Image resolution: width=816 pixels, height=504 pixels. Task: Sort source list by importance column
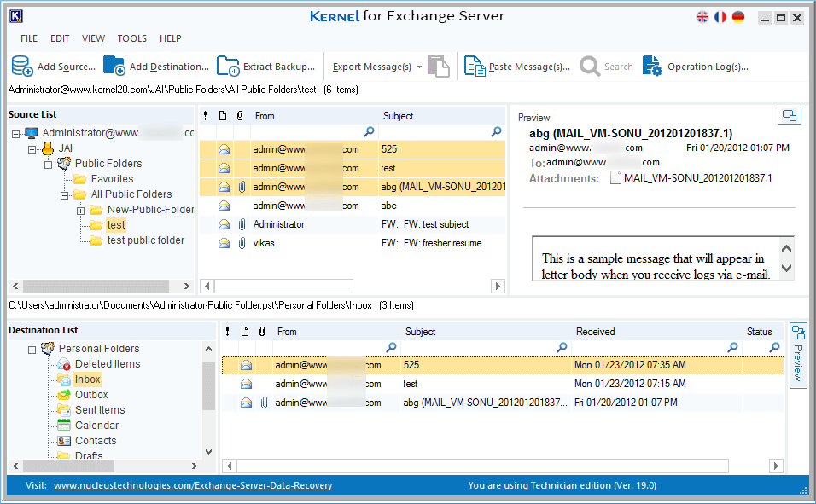click(x=206, y=115)
